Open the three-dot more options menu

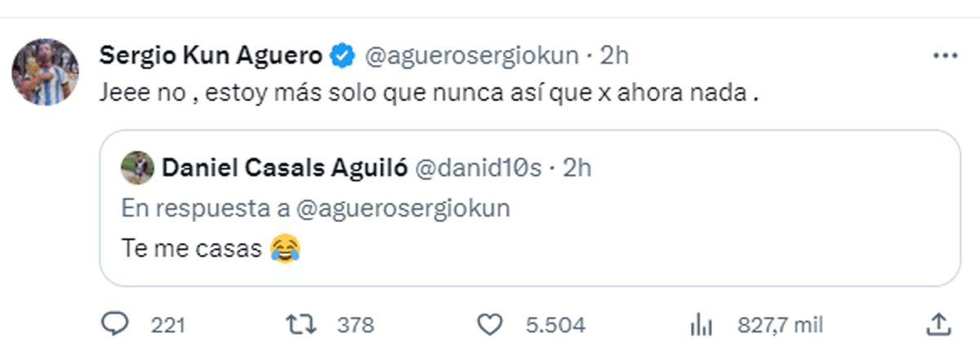point(944,56)
